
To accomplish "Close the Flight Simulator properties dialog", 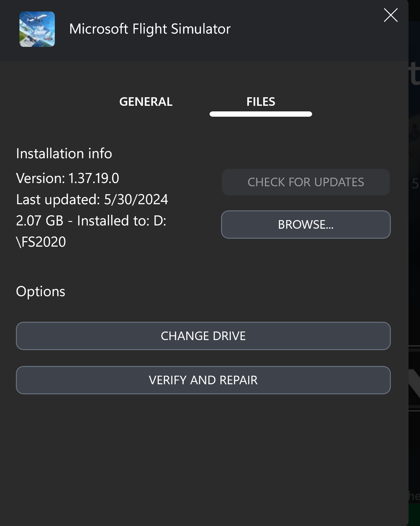I will [391, 15].
